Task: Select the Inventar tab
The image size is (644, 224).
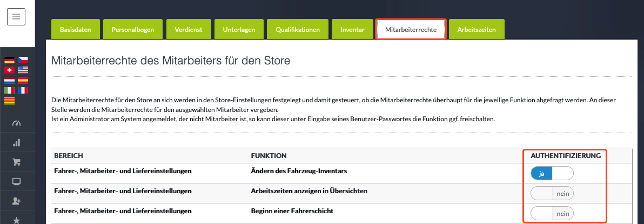Action: (x=352, y=29)
